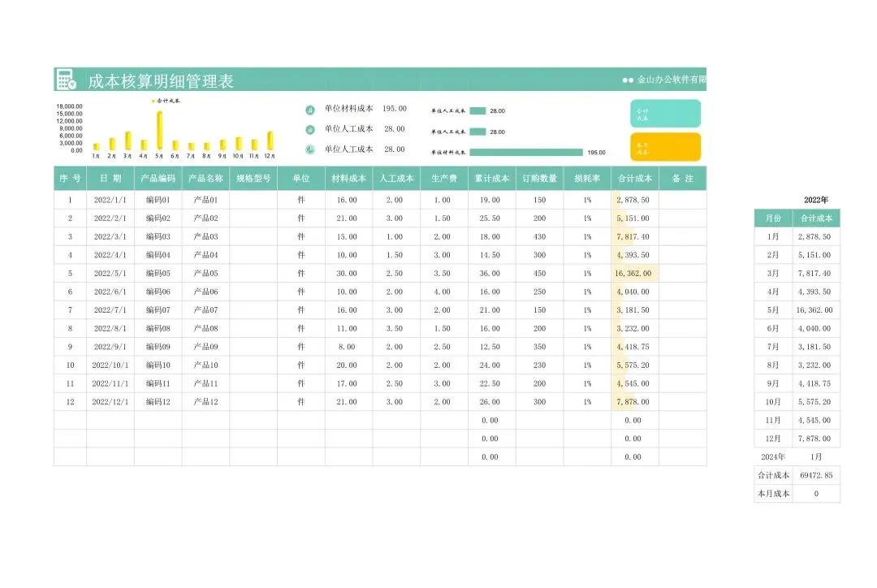Click 7,878.00 in the 产品12 row

(633, 402)
